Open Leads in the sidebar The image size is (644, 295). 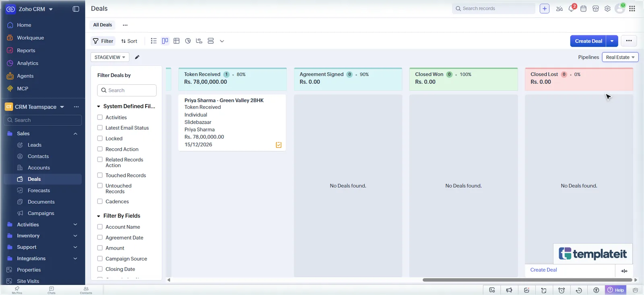[x=35, y=145]
